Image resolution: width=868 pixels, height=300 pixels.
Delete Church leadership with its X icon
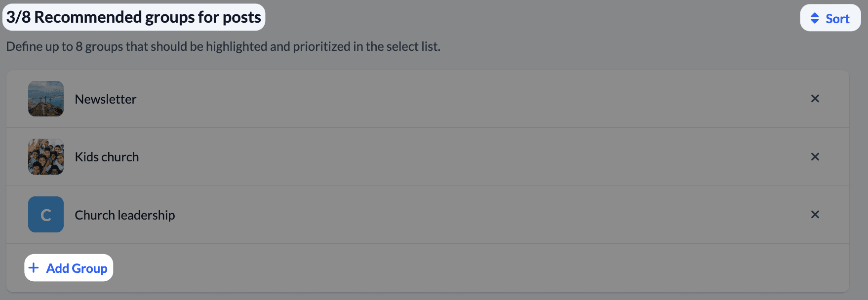click(x=815, y=215)
